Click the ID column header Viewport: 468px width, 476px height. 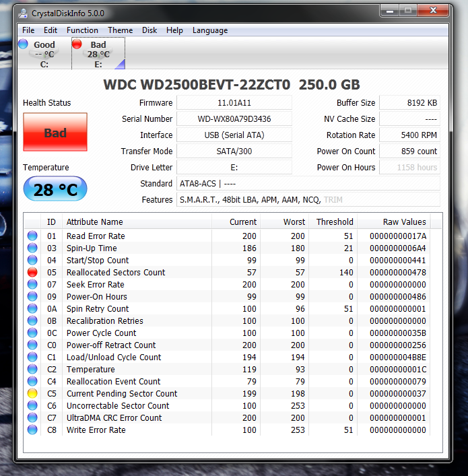coord(51,222)
